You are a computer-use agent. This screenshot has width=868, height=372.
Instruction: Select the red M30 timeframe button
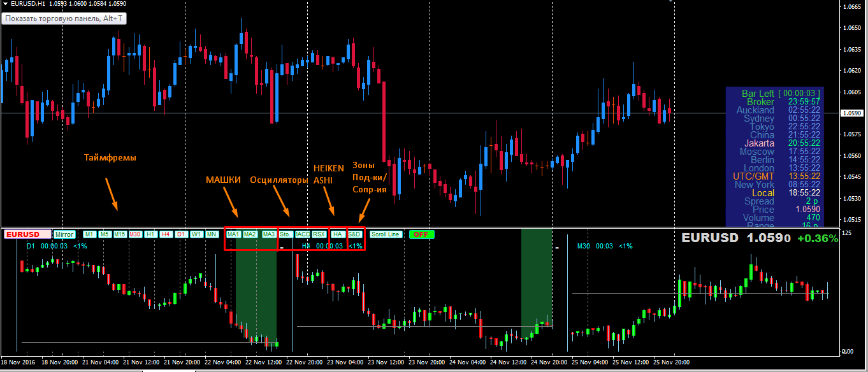click(x=135, y=234)
